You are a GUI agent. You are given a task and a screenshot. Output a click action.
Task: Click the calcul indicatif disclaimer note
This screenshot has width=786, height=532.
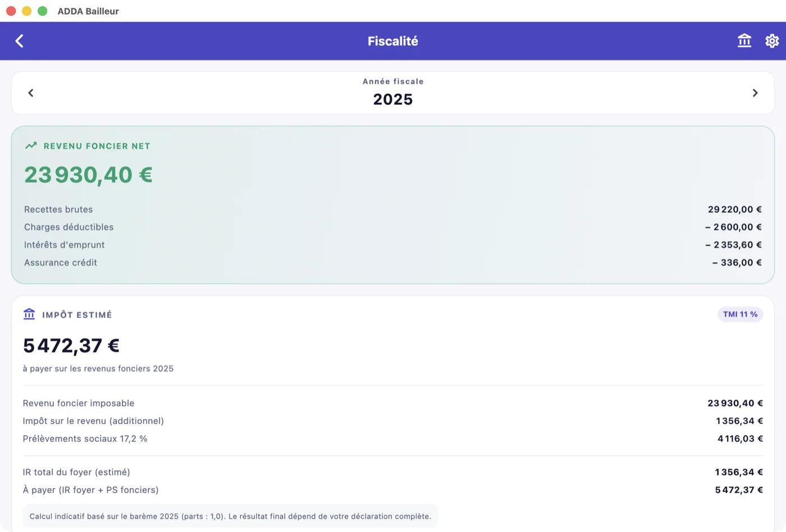230,516
